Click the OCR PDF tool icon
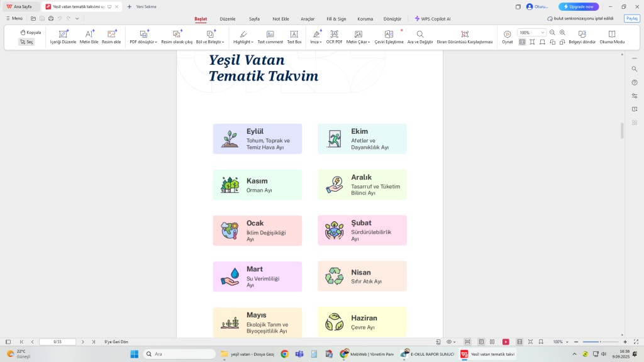This screenshot has height=362, width=644. pyautogui.click(x=334, y=34)
